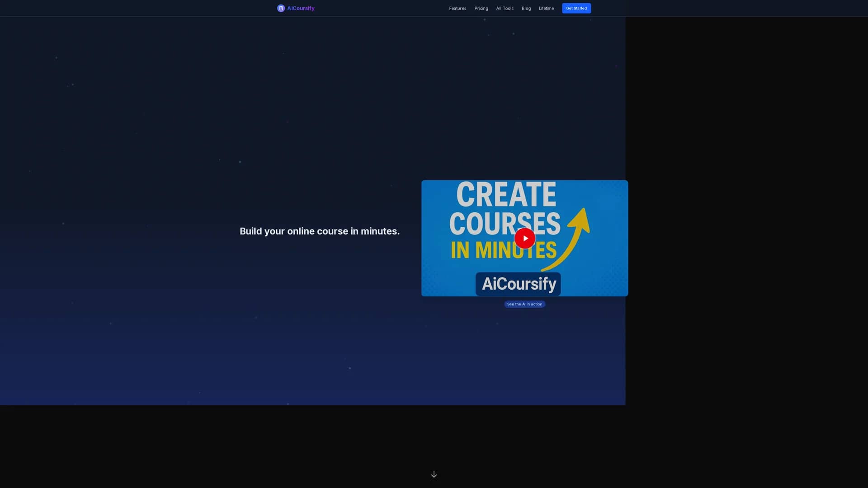The height and width of the screenshot is (488, 868).
Task: Open the AiCoursify video thumbnail badge
Action: (518, 284)
